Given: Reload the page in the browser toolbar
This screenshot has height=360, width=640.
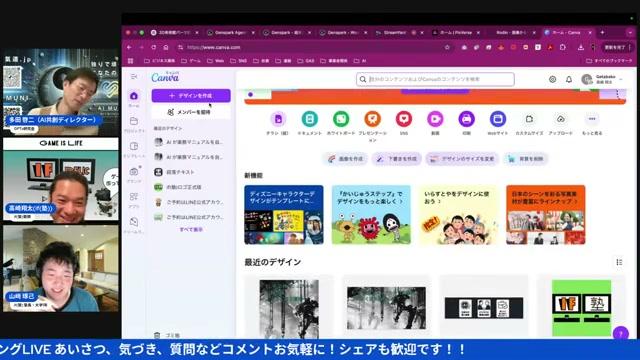Looking at the screenshot, I should 153,47.
